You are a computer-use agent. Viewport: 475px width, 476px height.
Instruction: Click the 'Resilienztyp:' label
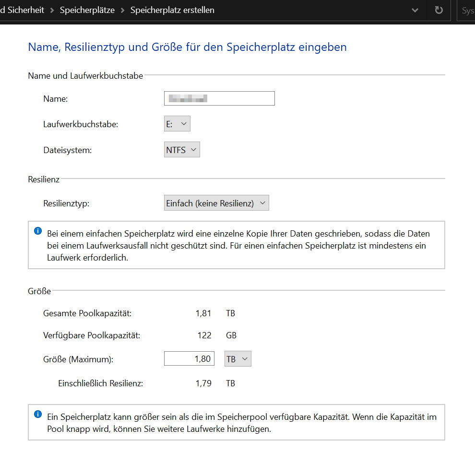(66, 203)
